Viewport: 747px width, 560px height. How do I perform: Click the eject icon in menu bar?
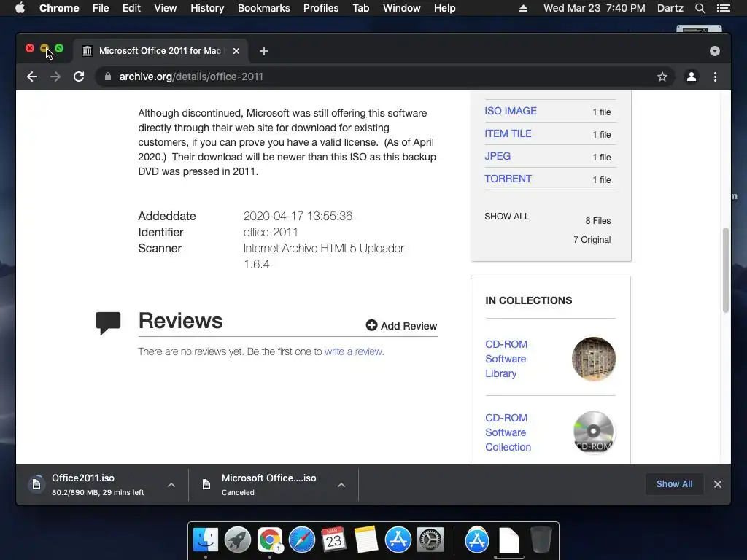tap(523, 8)
